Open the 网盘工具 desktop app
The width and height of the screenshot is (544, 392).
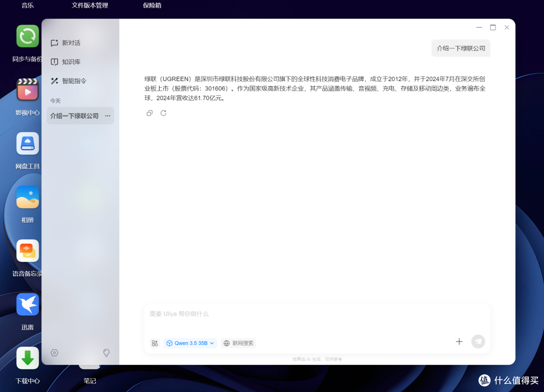[27, 143]
